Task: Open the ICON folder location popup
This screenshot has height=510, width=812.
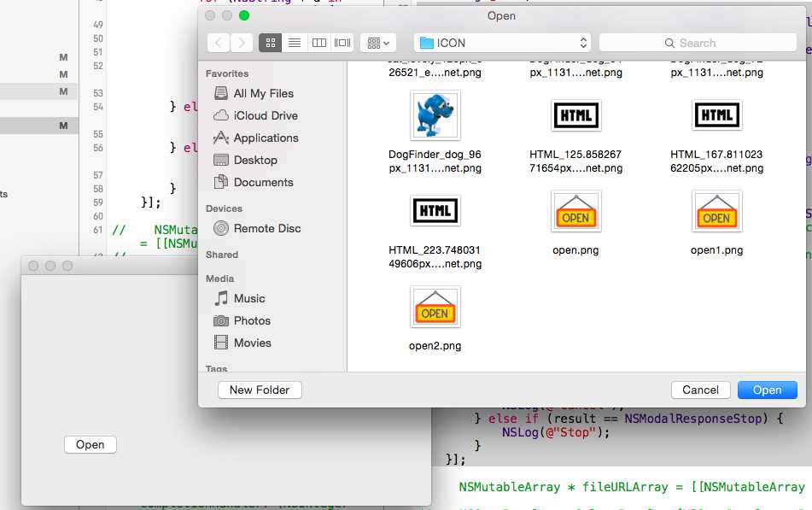Action: point(504,43)
